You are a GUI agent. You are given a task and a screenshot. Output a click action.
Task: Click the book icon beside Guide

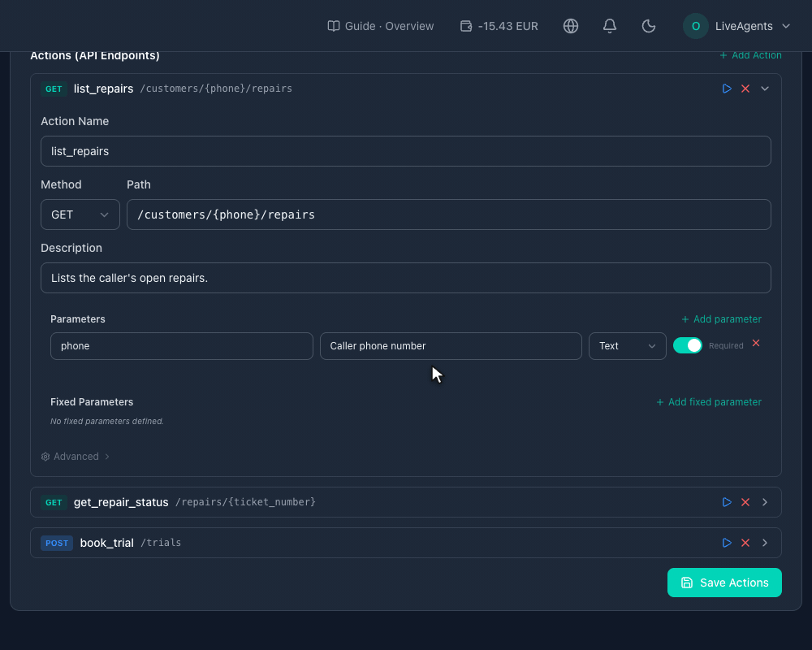click(334, 26)
